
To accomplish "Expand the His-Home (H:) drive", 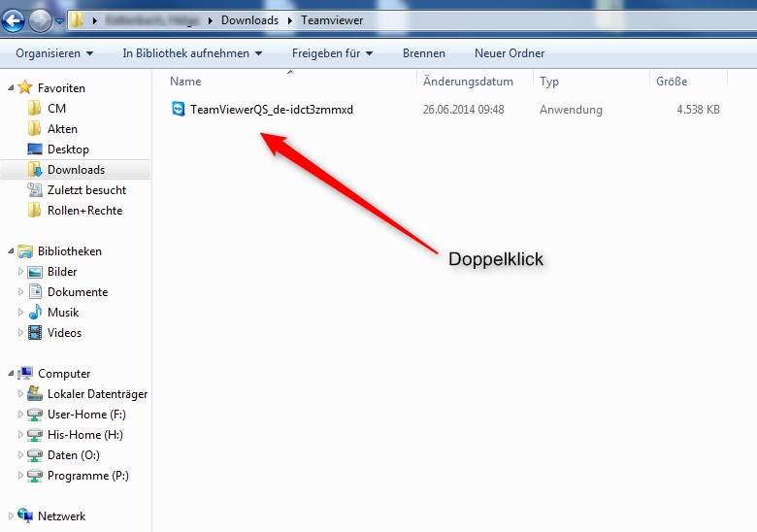I will 20,434.
